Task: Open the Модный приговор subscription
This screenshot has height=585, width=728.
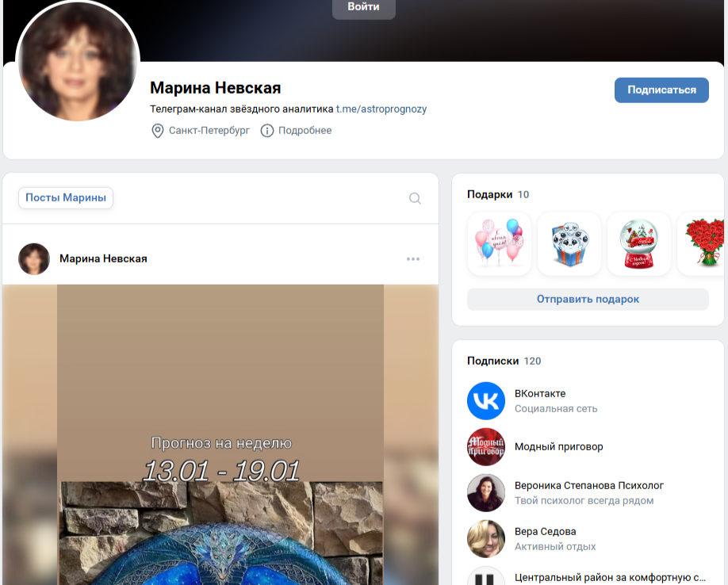Action: pos(558,447)
